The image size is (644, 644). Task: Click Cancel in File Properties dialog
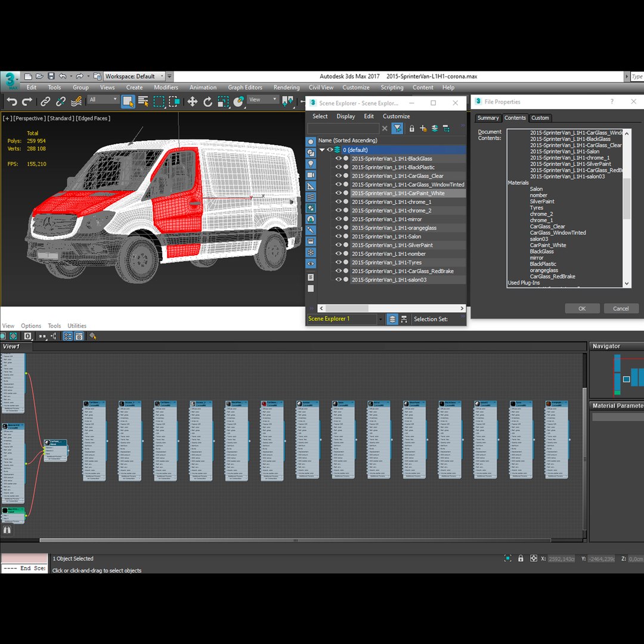point(621,308)
